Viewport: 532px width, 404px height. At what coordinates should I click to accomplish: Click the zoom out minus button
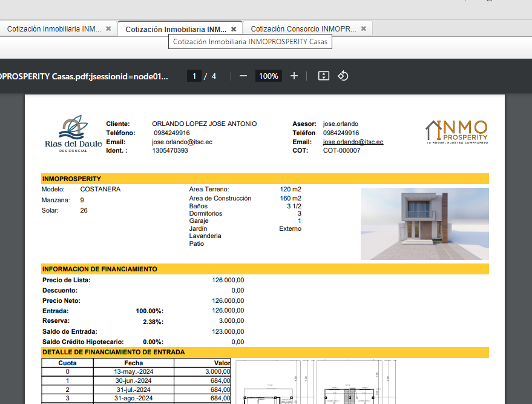pos(243,76)
